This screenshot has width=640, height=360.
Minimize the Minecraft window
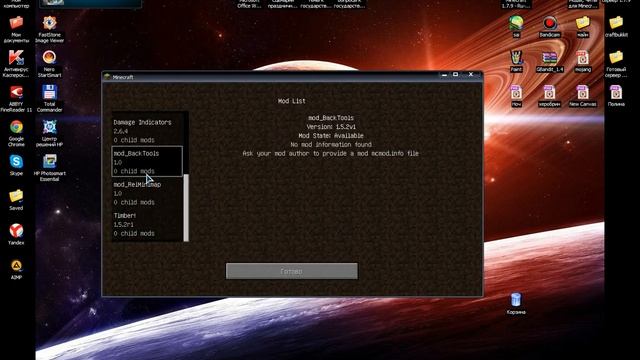tap(444, 75)
